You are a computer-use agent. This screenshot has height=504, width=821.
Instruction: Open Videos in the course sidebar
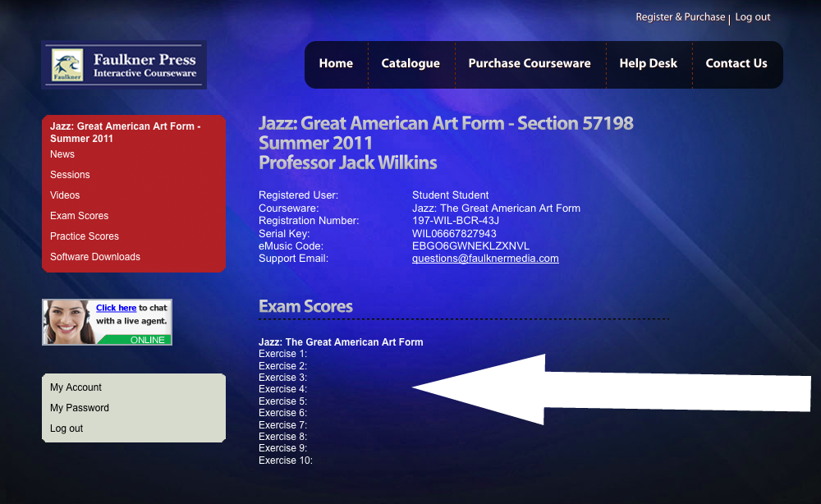pyautogui.click(x=65, y=195)
